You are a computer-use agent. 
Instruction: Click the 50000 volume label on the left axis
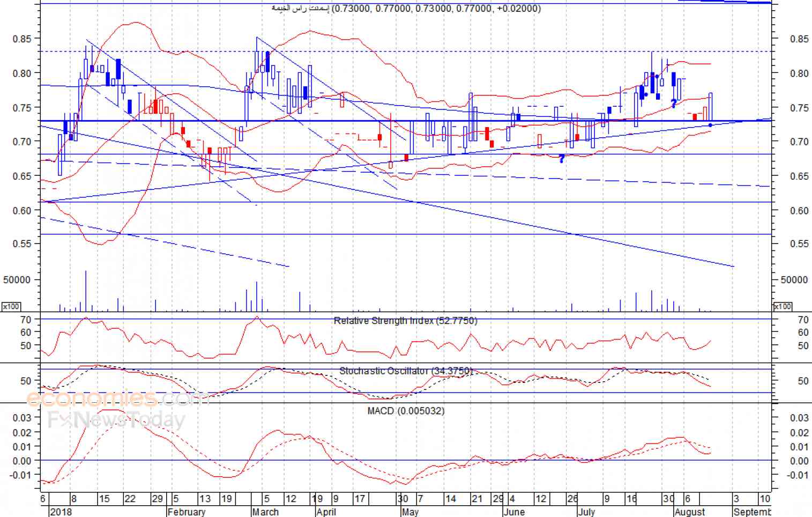17,279
